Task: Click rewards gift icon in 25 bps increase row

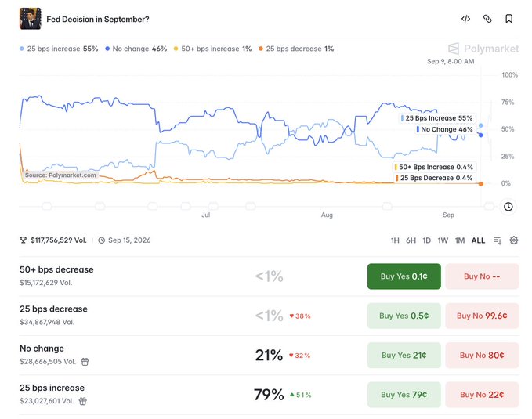Action: point(83,401)
